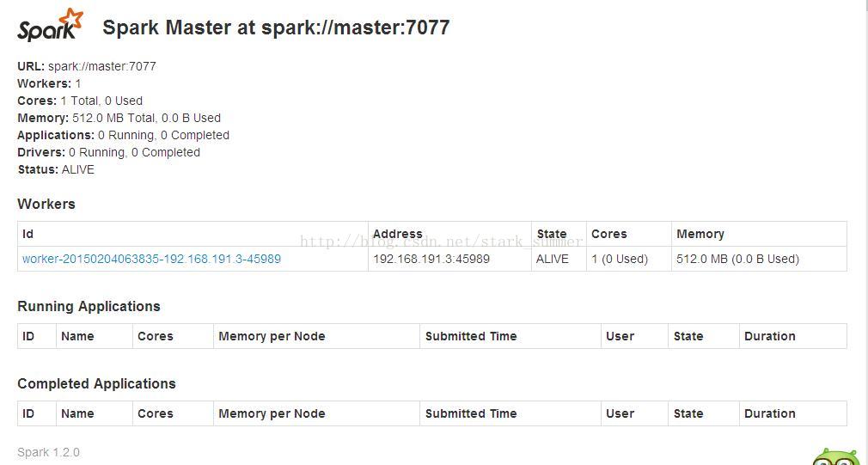The image size is (868, 465).
Task: Click Completed Applications User column header
Action: [620, 413]
